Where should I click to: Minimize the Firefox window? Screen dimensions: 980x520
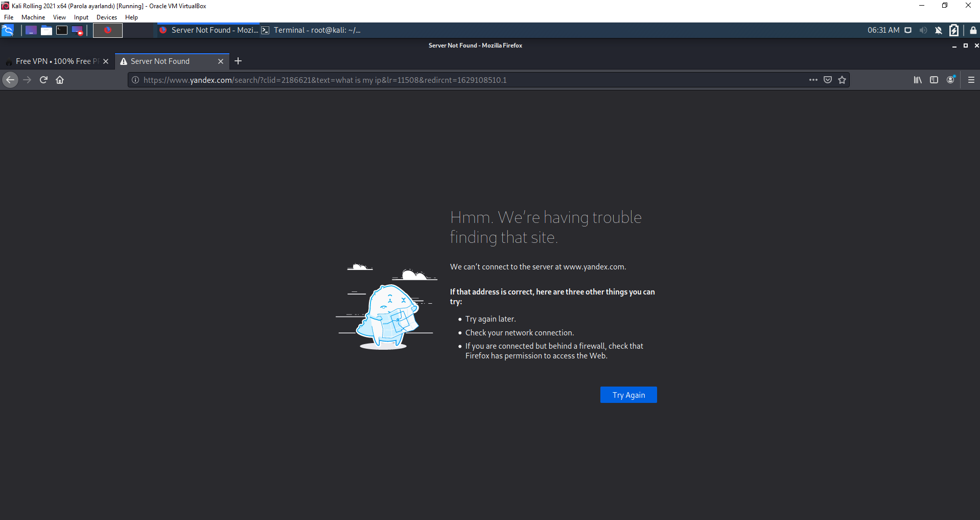[954, 46]
